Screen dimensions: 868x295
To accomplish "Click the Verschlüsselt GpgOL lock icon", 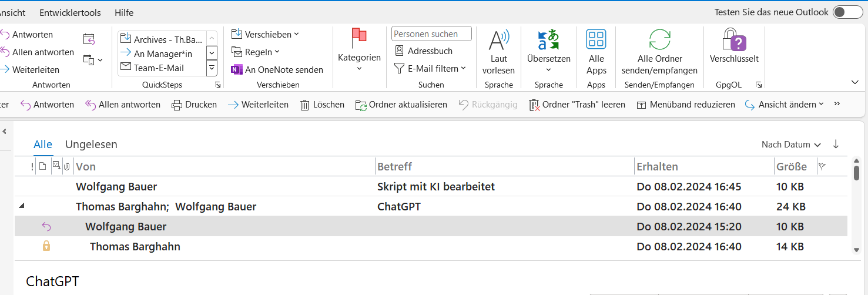I will pos(733,40).
